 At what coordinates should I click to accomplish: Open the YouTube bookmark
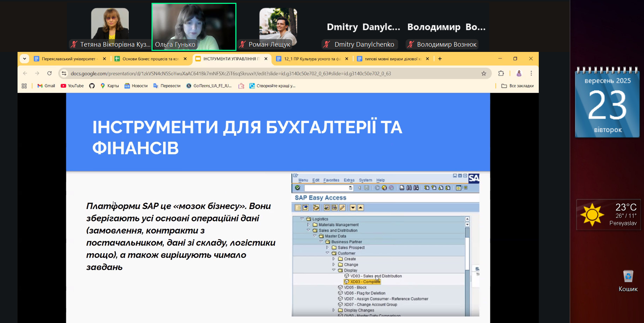(72, 86)
